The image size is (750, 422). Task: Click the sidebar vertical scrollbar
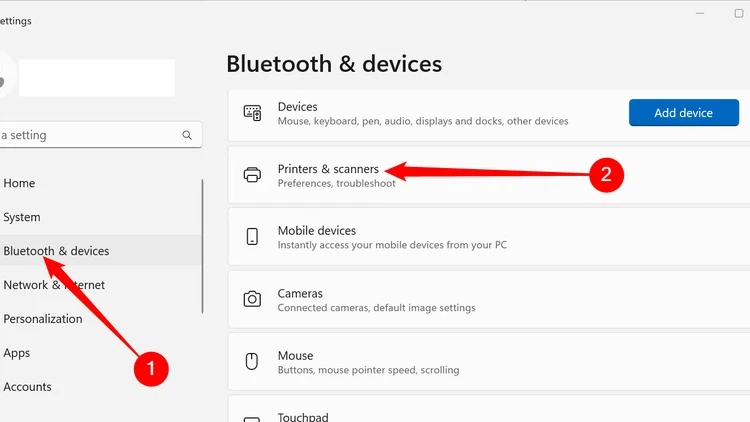tap(202, 246)
